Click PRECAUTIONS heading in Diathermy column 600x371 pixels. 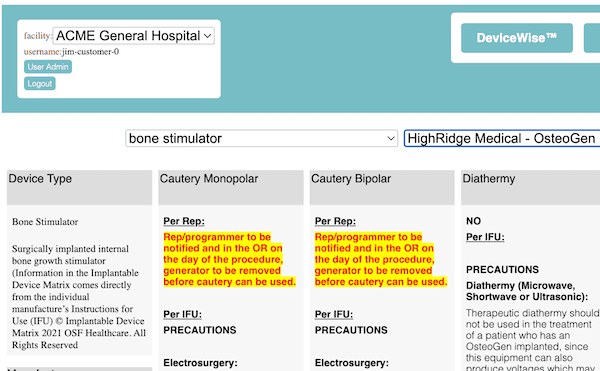tap(502, 270)
